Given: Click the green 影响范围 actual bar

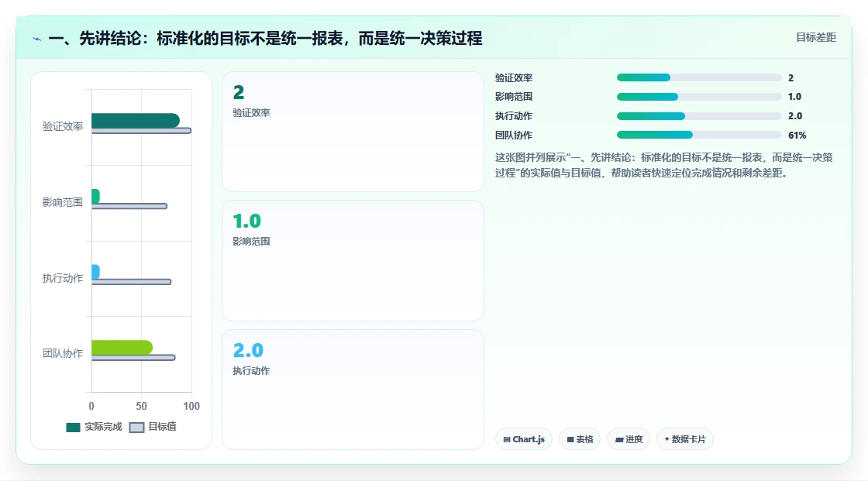Looking at the screenshot, I should [96, 196].
